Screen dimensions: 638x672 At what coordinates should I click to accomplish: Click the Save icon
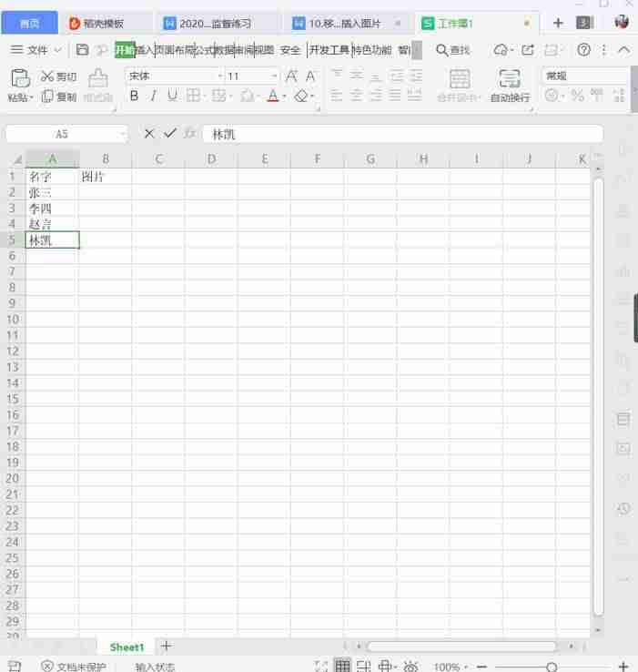[x=82, y=50]
